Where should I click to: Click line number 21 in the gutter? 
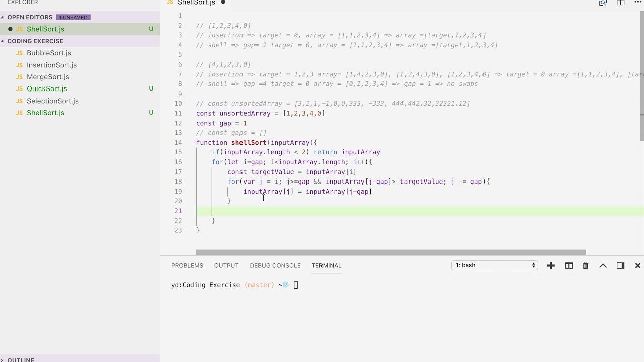178,211
